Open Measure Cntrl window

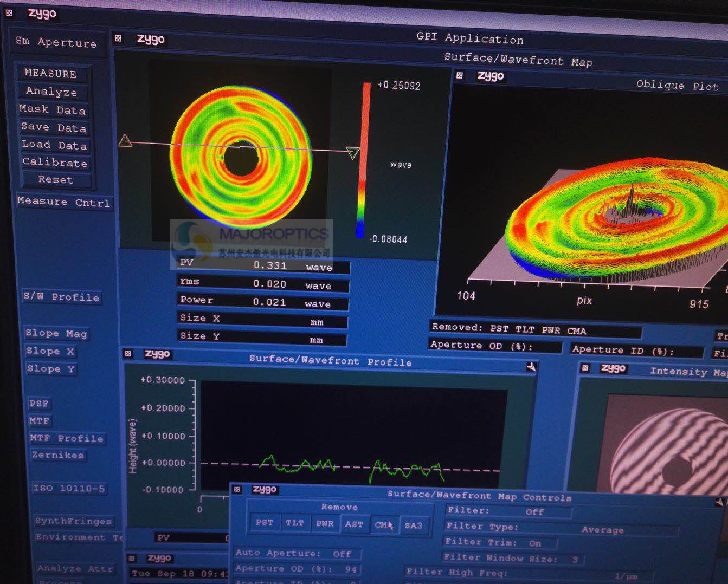63,202
